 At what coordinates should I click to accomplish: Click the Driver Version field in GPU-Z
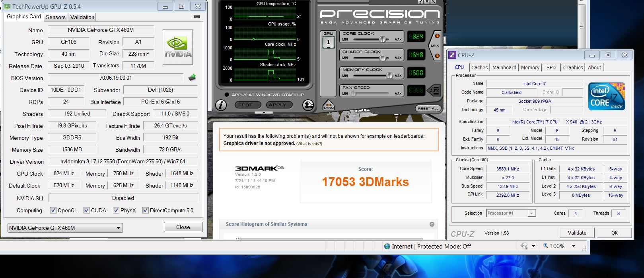tap(123, 161)
